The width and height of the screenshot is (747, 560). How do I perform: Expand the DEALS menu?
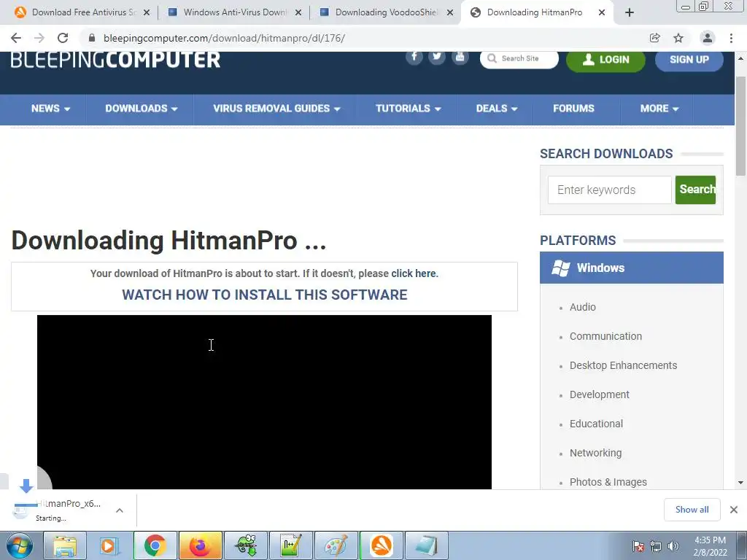click(496, 109)
